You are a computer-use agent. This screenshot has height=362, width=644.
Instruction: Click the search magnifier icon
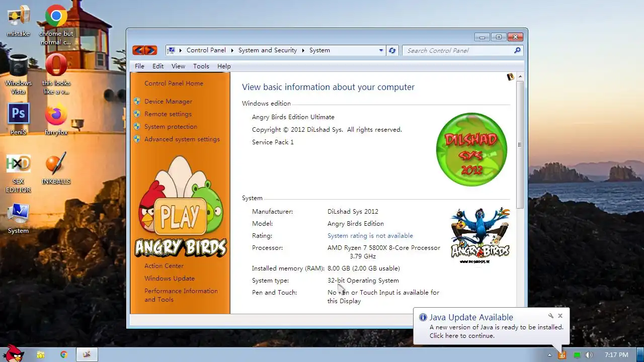pyautogui.click(x=517, y=50)
